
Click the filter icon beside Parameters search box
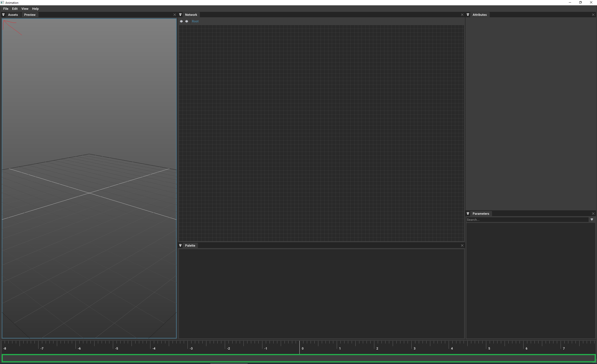(592, 220)
